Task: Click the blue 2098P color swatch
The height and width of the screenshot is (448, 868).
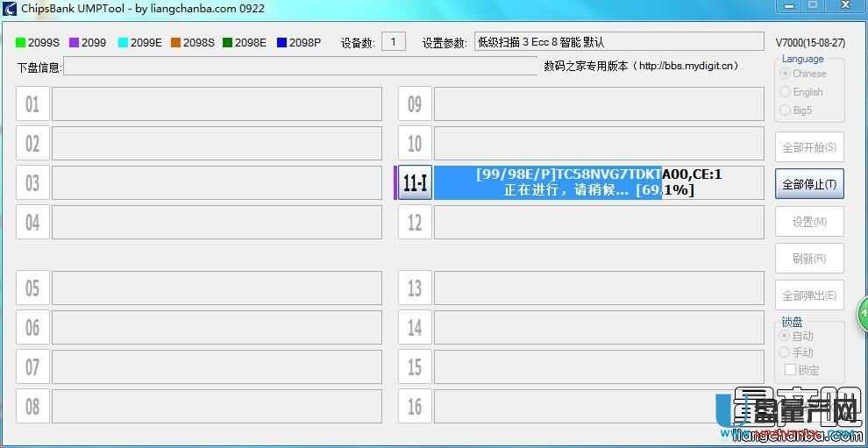Action: [281, 42]
